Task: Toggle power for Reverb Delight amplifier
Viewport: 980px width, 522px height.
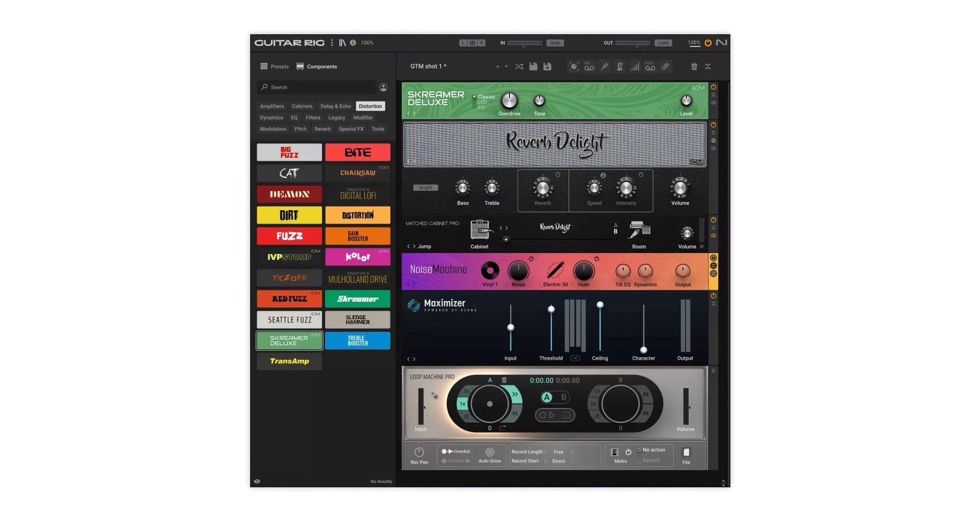Action: coord(714,125)
